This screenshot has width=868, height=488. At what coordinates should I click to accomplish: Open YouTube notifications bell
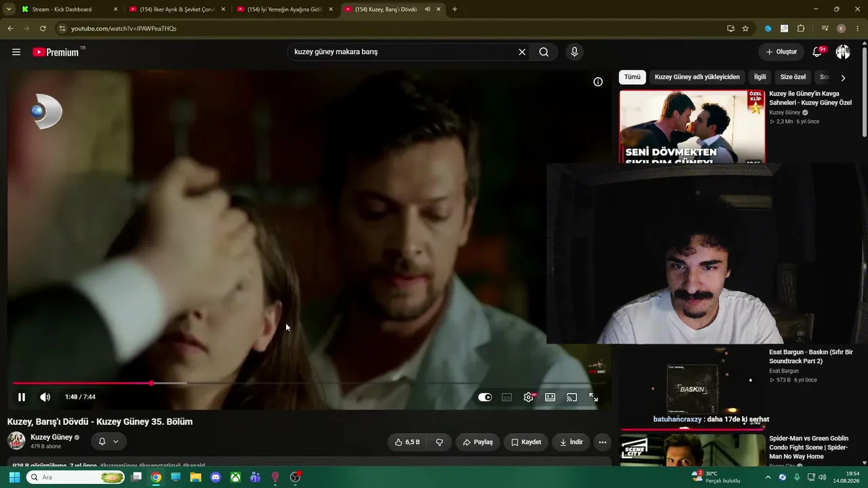(x=818, y=52)
